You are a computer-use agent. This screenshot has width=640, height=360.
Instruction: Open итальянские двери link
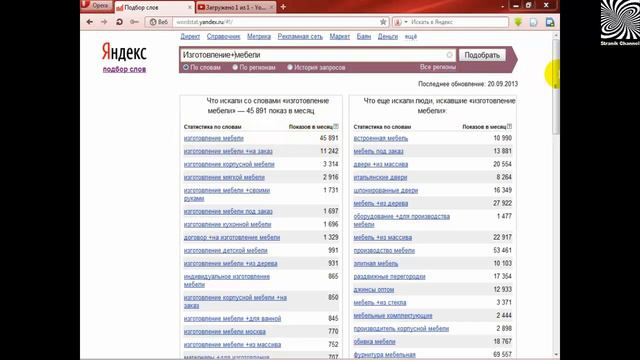(380, 178)
